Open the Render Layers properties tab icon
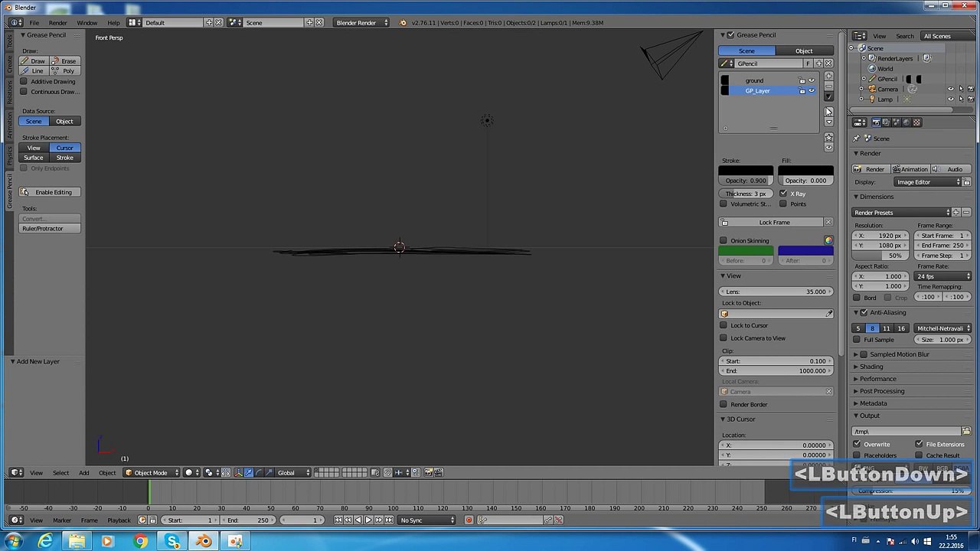The width and height of the screenshot is (980, 551). [x=887, y=122]
